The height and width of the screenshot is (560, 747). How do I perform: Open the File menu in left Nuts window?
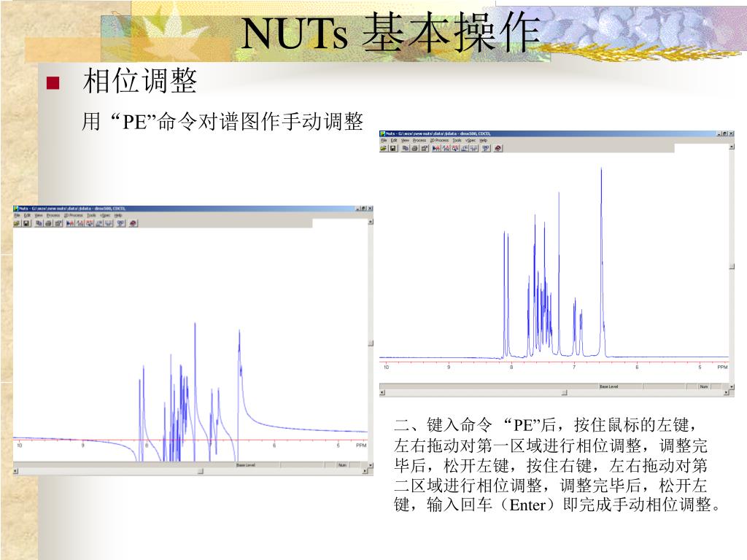pos(18,216)
